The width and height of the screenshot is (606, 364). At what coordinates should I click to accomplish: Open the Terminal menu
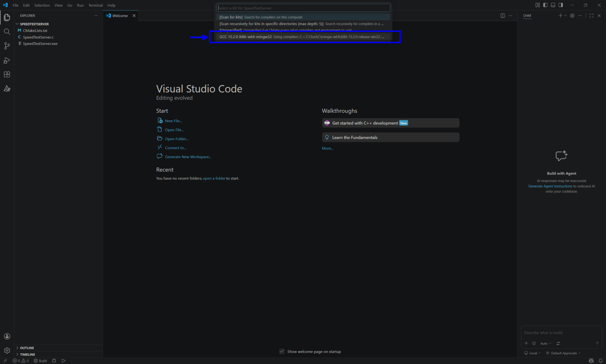[x=95, y=5]
